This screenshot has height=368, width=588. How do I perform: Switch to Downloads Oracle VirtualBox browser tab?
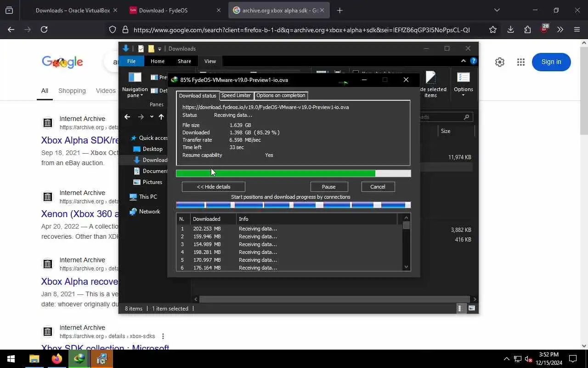[x=73, y=10]
